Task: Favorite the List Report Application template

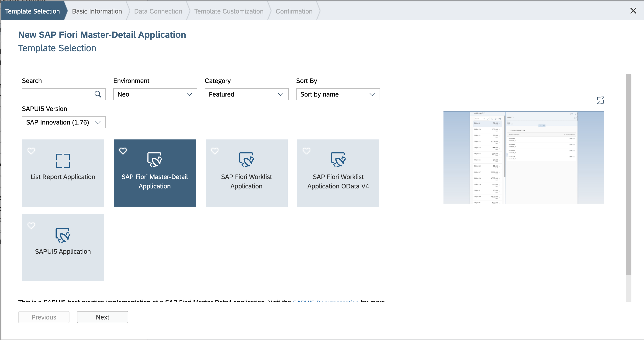Action: click(x=31, y=151)
